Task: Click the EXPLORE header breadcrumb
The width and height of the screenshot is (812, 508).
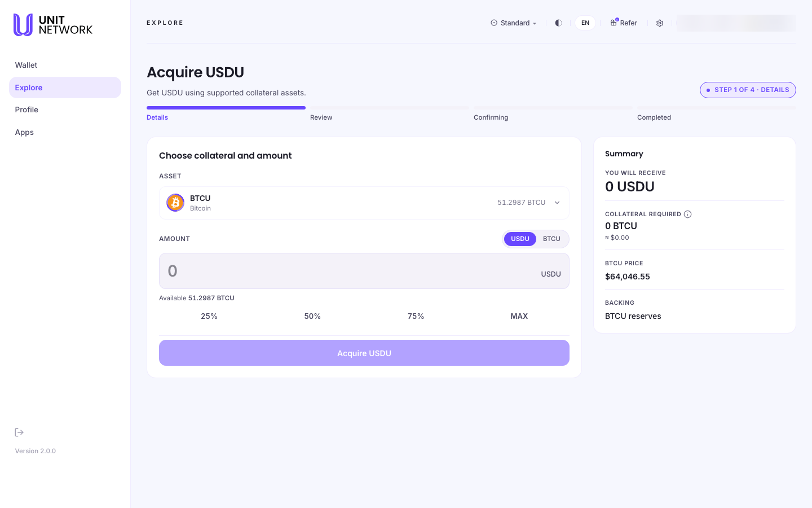Action: 165,23
